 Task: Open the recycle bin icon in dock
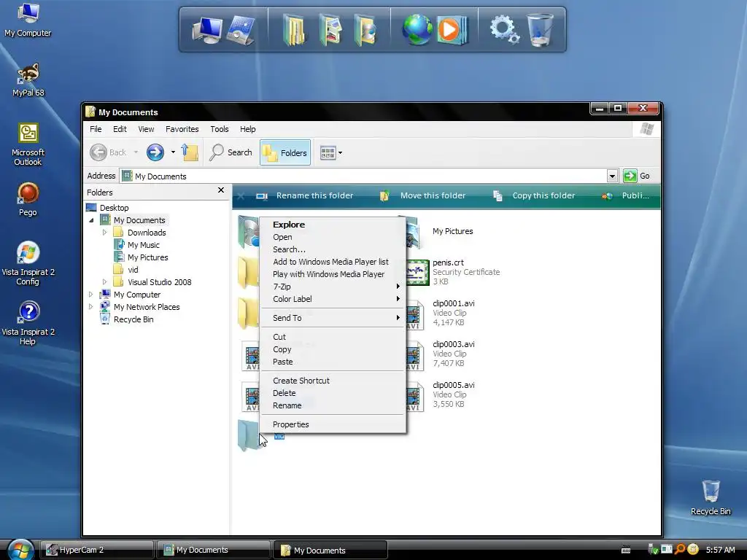tap(541, 30)
